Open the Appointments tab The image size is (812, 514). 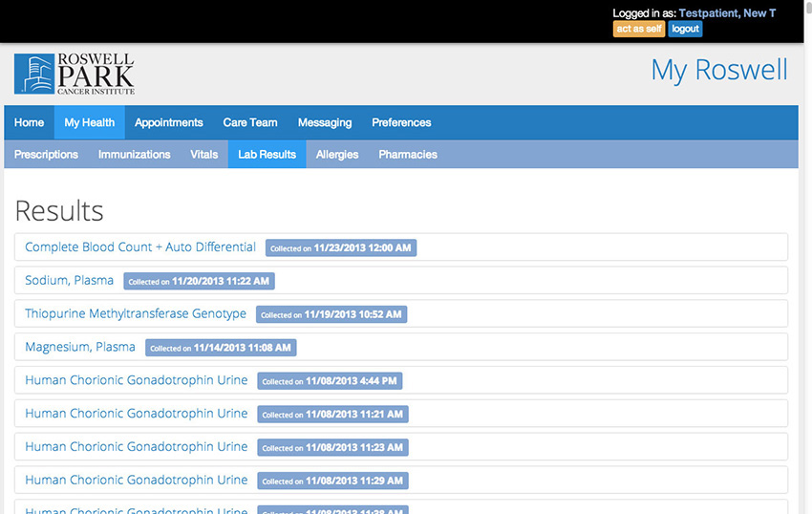click(x=169, y=123)
